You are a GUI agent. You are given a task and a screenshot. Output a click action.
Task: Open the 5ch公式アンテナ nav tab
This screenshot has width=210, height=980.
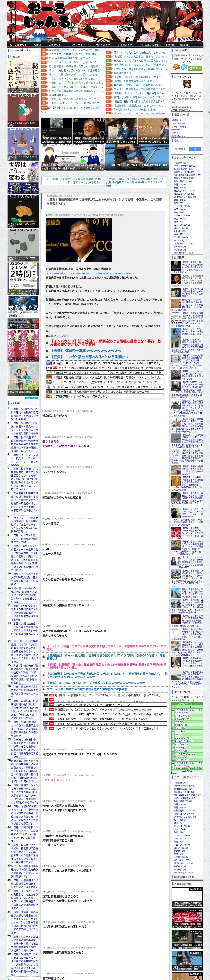click(19, 45)
